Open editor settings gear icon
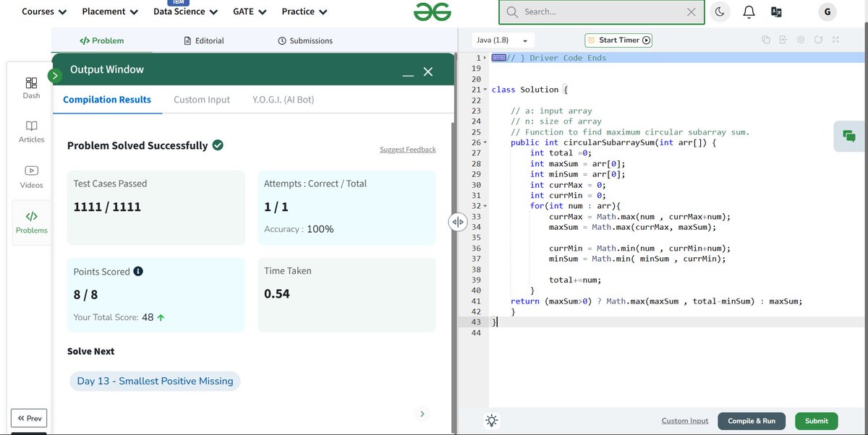868x435 pixels. [x=801, y=40]
